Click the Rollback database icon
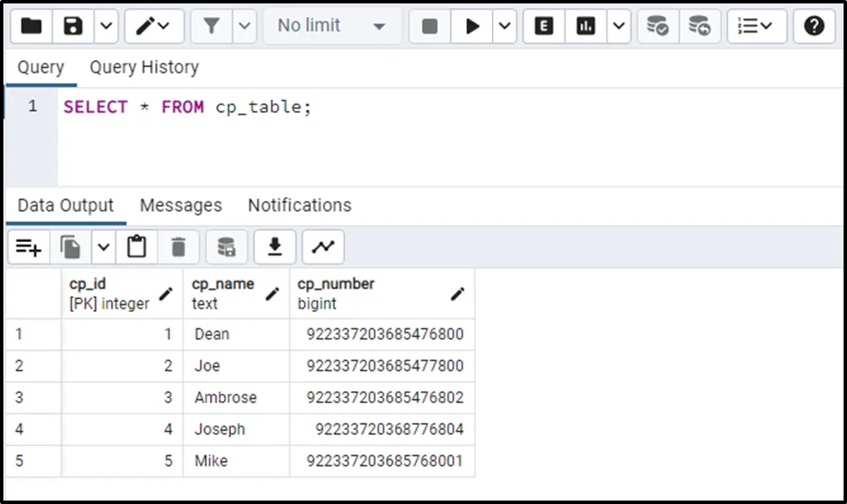 coord(699,26)
